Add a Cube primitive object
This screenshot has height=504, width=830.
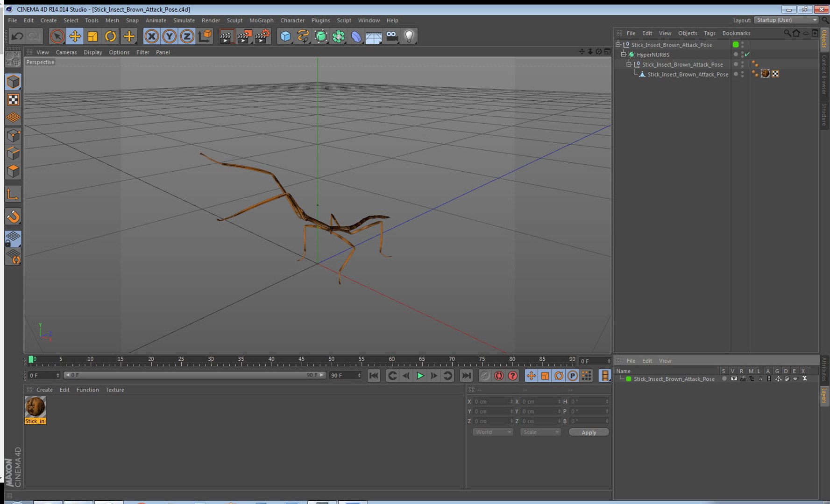click(x=285, y=36)
